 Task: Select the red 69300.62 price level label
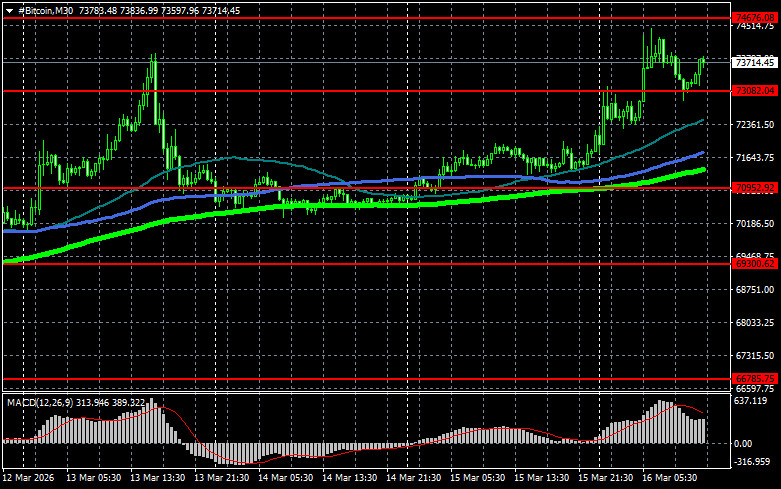click(x=755, y=263)
